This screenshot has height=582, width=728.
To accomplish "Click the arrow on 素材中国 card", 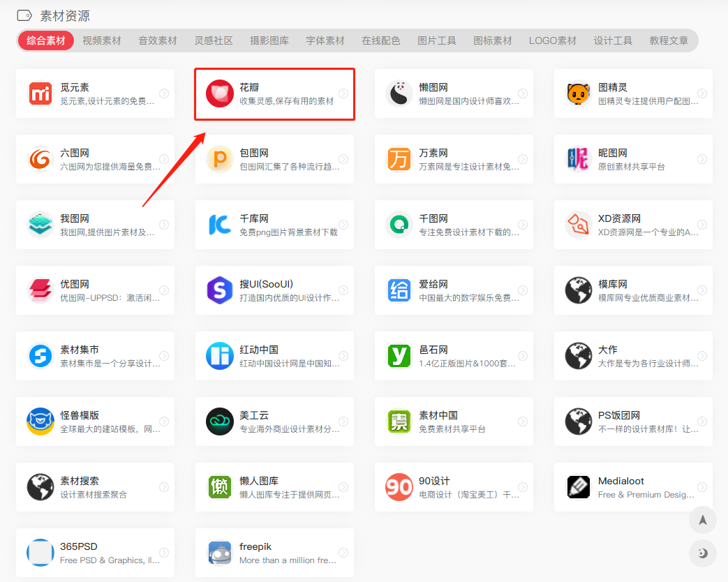I will click(523, 421).
